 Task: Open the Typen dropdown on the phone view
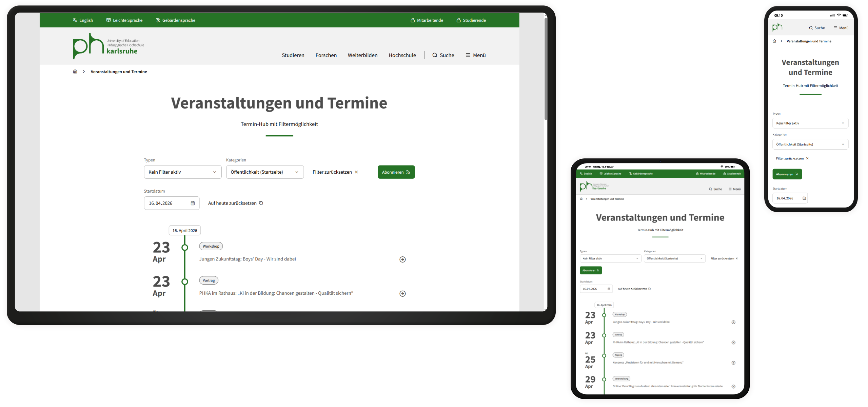tap(810, 123)
